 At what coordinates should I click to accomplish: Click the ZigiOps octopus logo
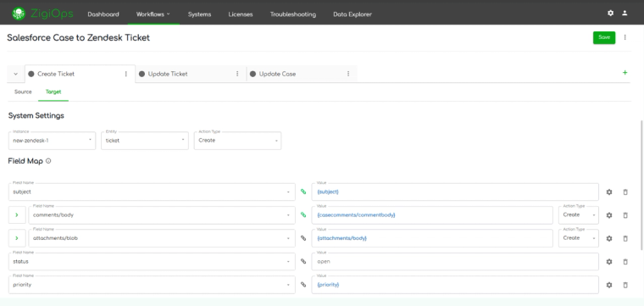[x=19, y=14]
